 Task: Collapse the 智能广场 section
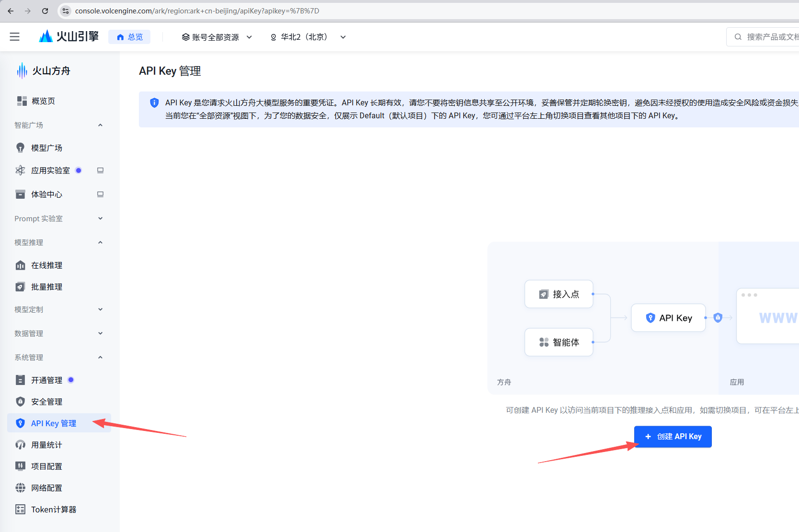point(100,125)
